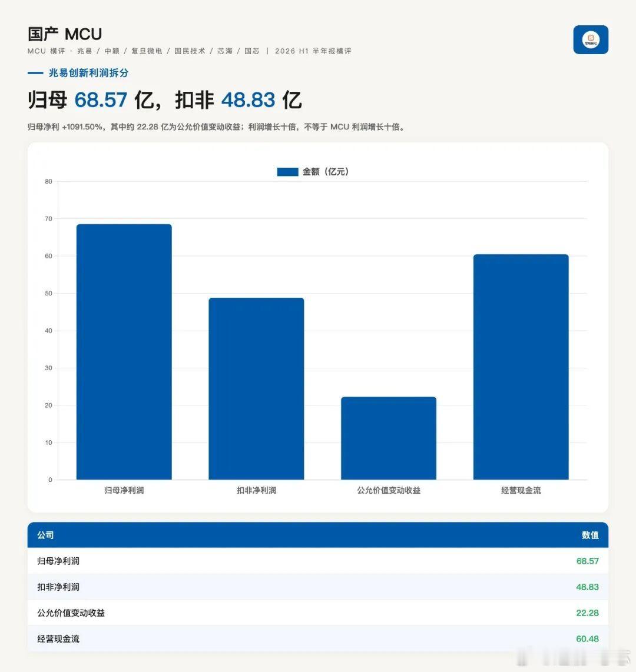
Task: Click the blue logo badge icon
Action: point(591,39)
